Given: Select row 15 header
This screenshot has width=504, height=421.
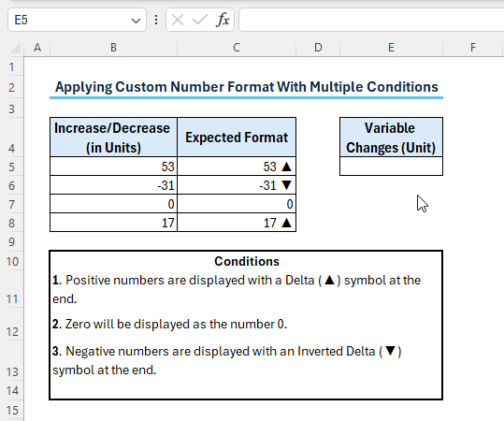Looking at the screenshot, I should click(x=12, y=410).
